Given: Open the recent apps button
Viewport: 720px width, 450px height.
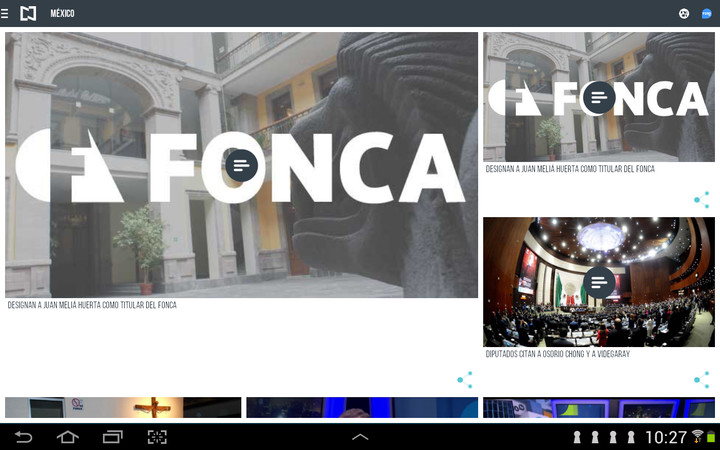Looking at the screenshot, I should coord(113,437).
